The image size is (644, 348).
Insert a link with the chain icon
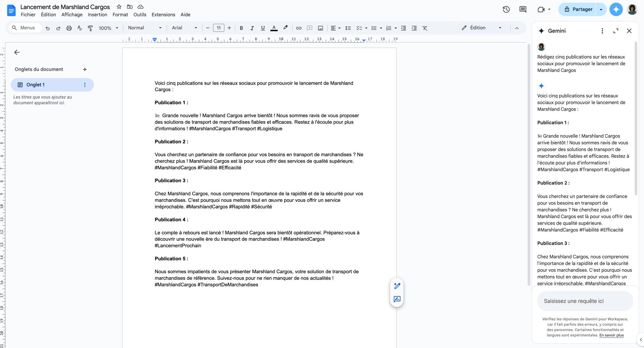(299, 28)
